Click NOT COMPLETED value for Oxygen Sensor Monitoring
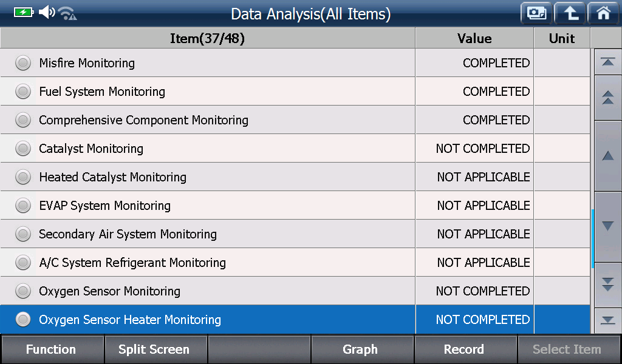This screenshot has width=622, height=364. tap(483, 291)
